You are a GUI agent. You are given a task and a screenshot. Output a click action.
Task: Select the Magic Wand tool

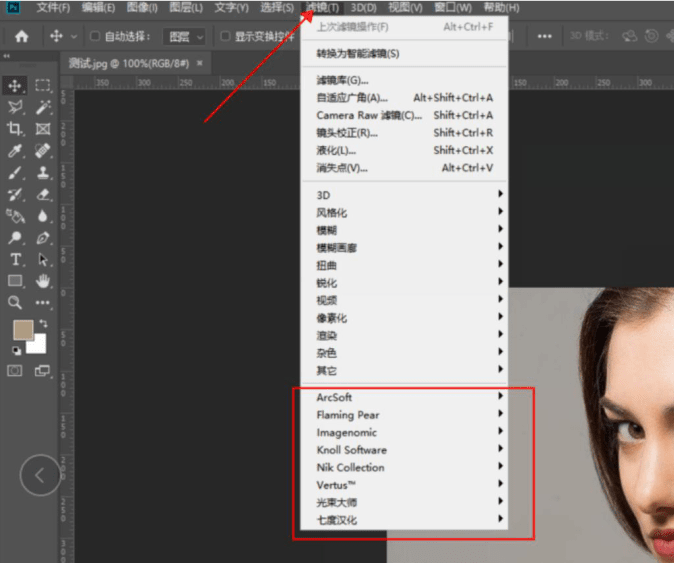(43, 107)
